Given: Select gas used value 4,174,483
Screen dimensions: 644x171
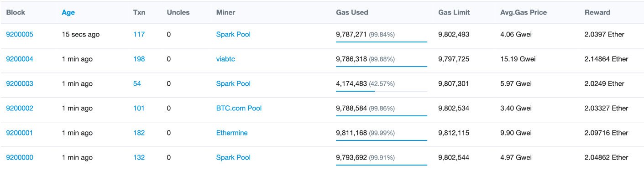Looking at the screenshot, I should [x=351, y=83].
